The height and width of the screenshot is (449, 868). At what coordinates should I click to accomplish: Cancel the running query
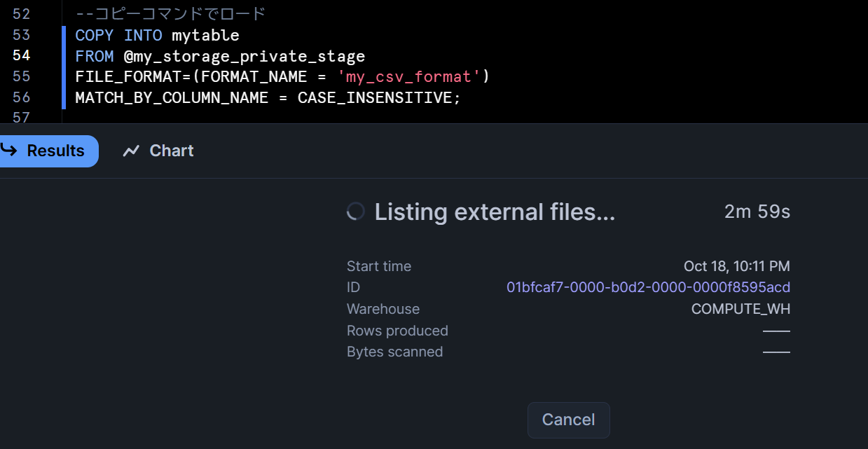pyautogui.click(x=568, y=420)
